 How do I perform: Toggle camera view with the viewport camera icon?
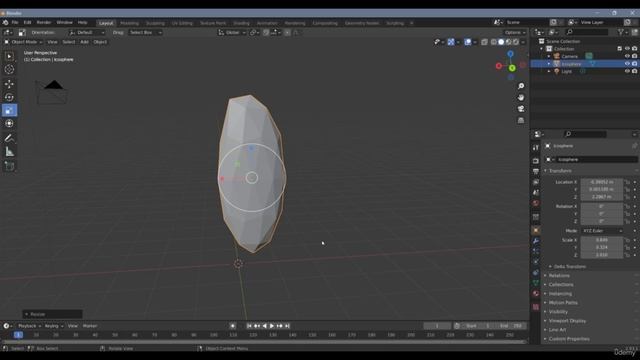[521, 109]
